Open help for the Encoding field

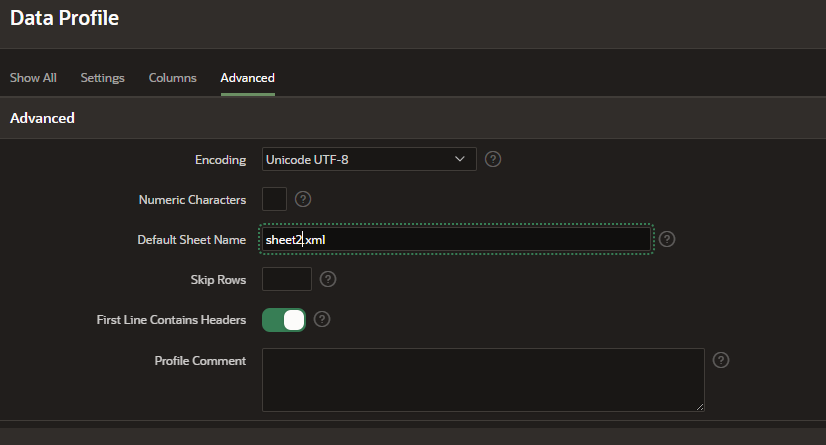(493, 159)
